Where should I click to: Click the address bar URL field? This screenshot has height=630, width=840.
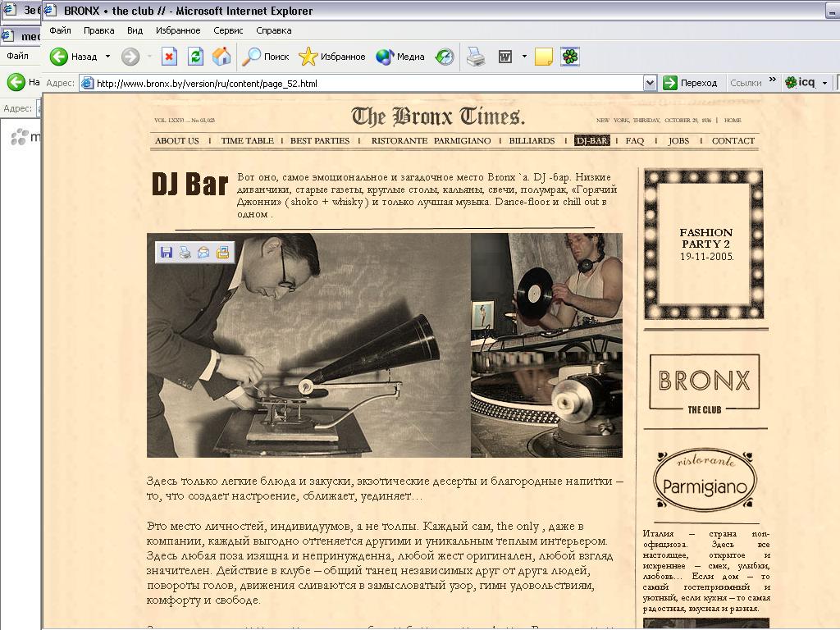point(367,83)
